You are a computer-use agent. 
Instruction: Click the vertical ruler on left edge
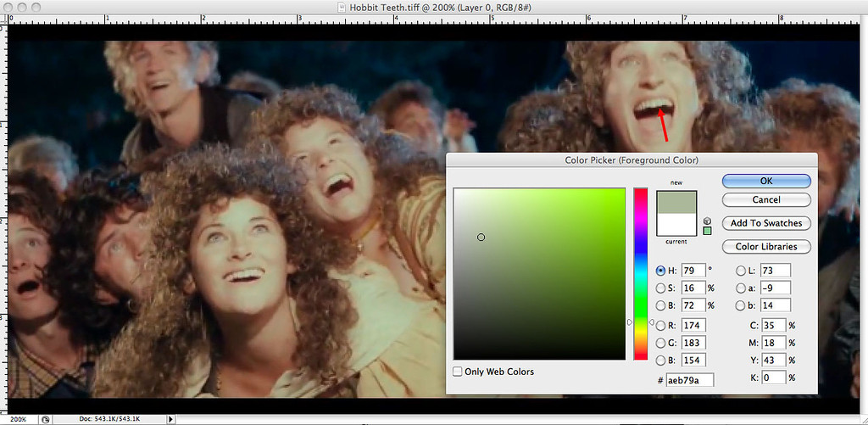(x=4, y=219)
